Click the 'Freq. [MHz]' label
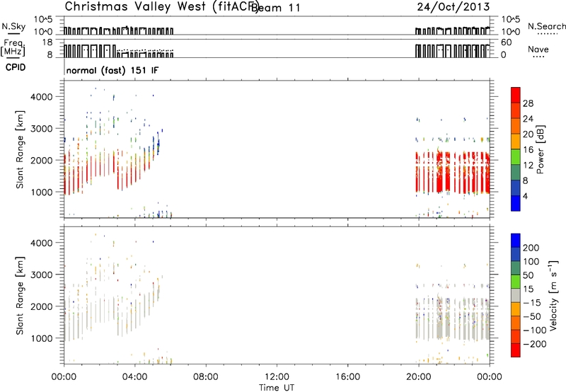Image resolution: width=566 pixels, height=392 pixels. click(x=13, y=47)
